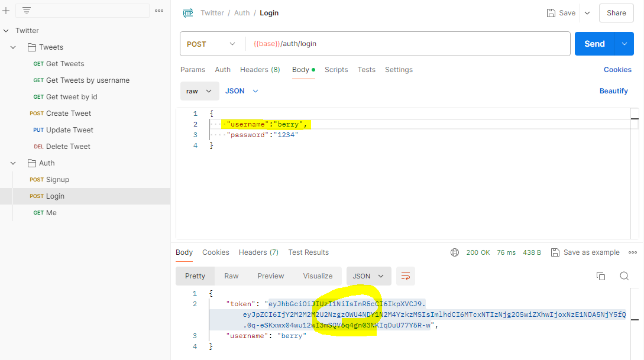The image size is (644, 360).
Task: Click the Save disk icon
Action: tap(551, 13)
